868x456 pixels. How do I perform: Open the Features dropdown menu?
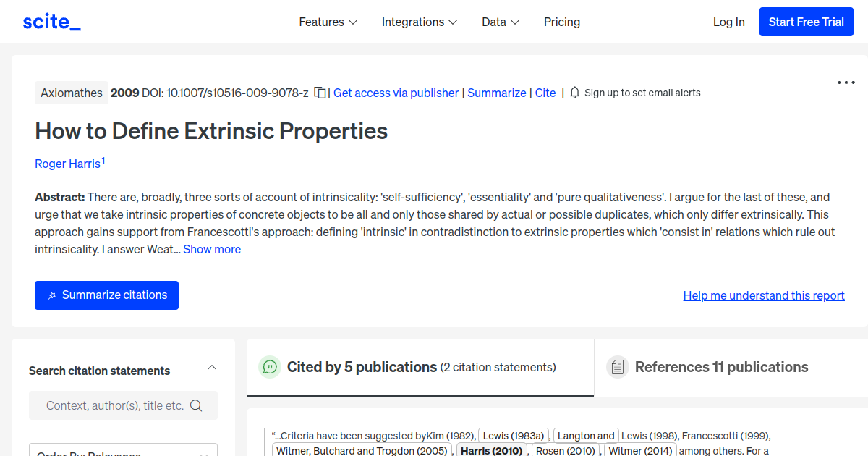click(x=328, y=22)
